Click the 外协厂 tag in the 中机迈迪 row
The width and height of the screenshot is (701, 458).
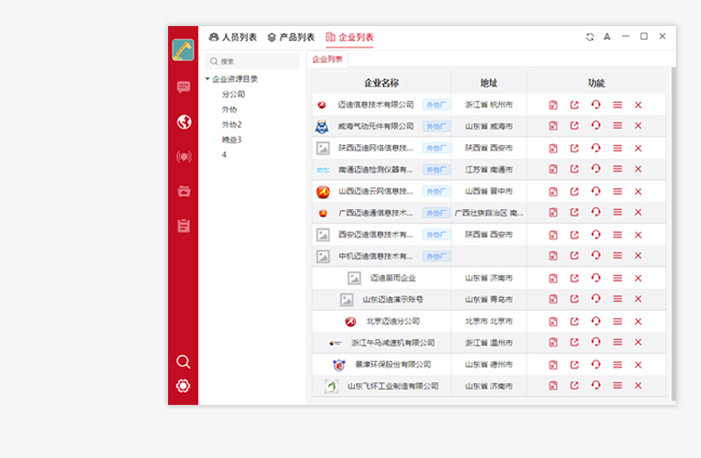pos(436,256)
